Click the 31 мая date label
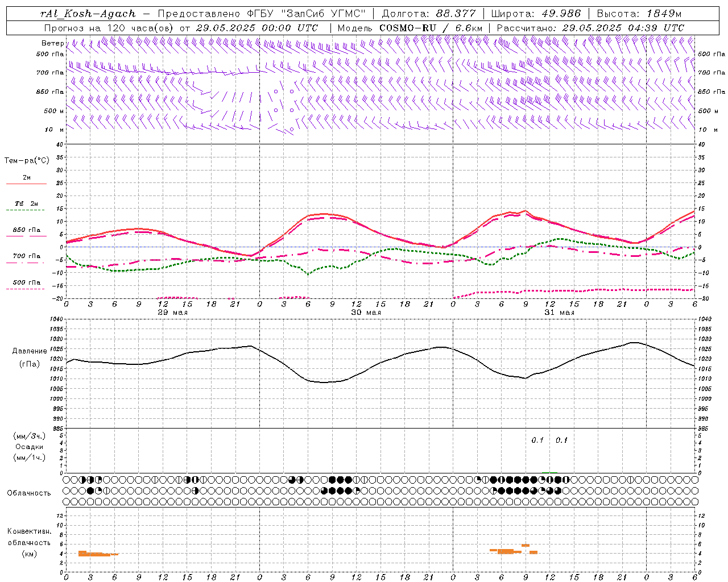This screenshot has height=582, width=728. pos(559,313)
